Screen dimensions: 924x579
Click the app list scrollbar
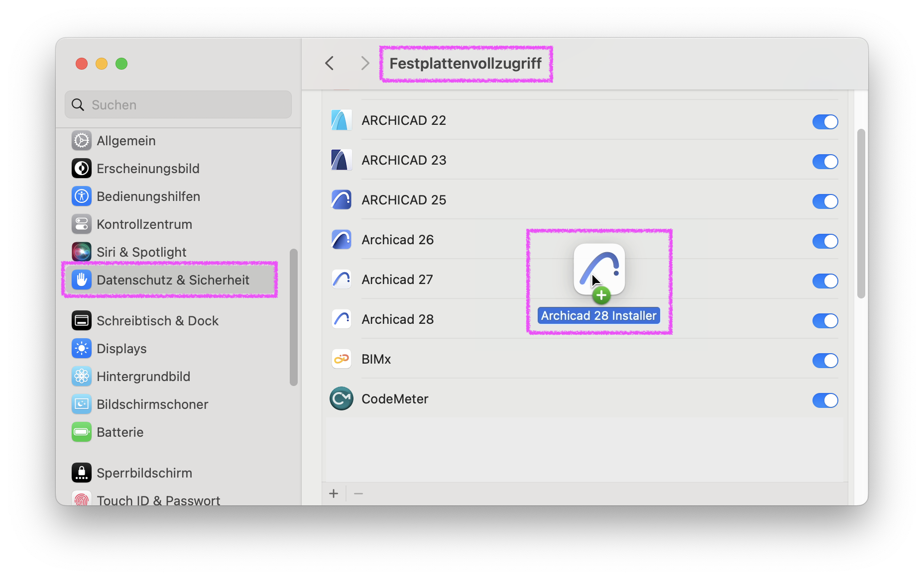pyautogui.click(x=861, y=213)
